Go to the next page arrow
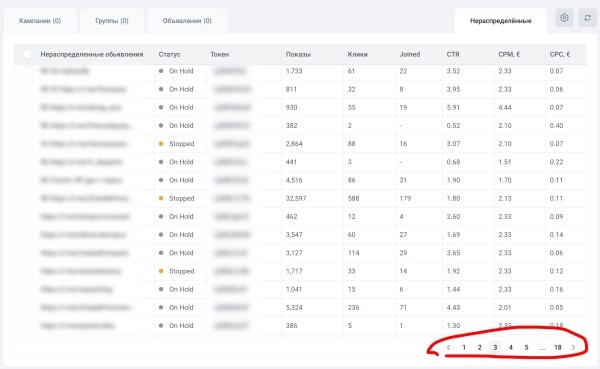Screen dimensions: 600x369 pyautogui.click(x=573, y=348)
